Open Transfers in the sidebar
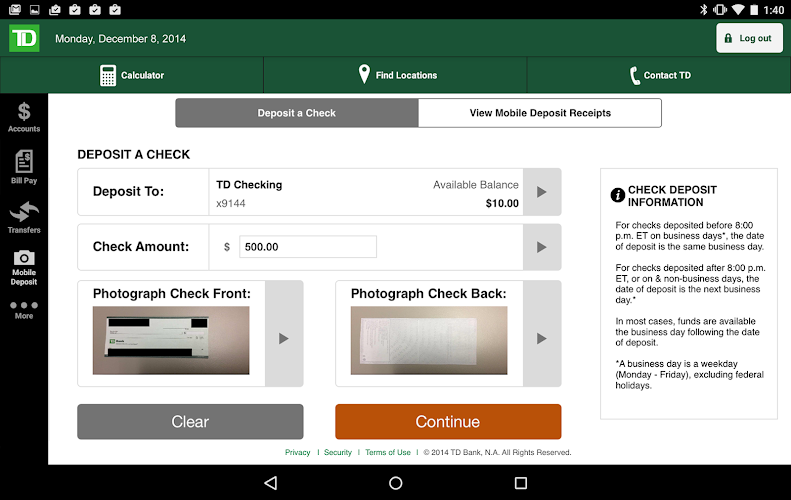 (24, 217)
